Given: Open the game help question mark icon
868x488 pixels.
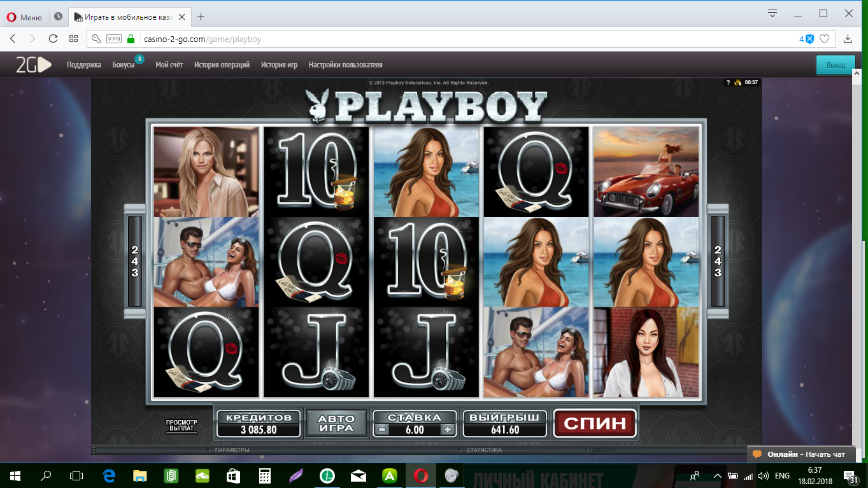Looking at the screenshot, I should pyautogui.click(x=728, y=82).
